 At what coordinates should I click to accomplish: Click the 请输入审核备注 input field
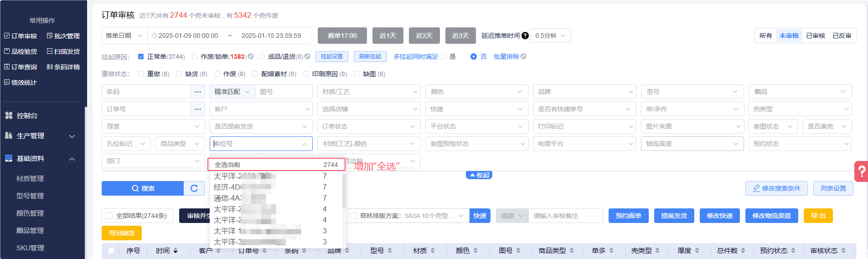pyautogui.click(x=566, y=216)
